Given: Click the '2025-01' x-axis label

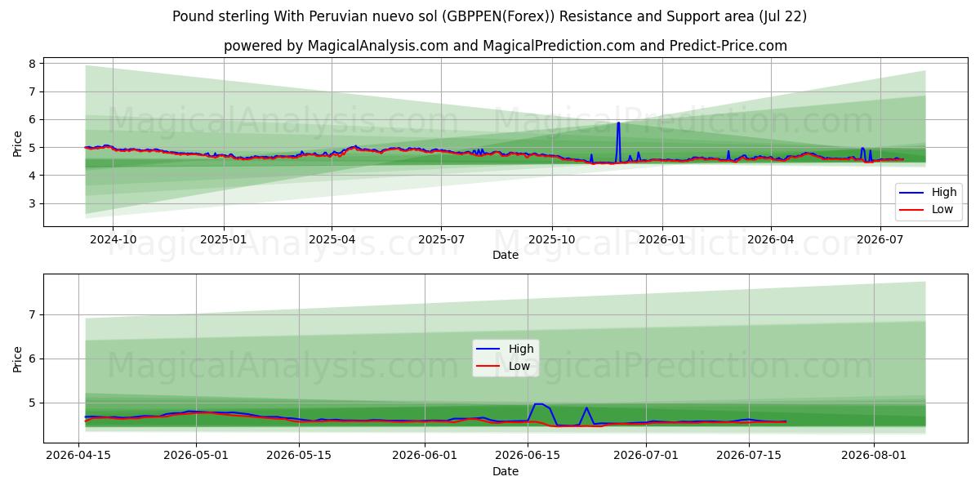Looking at the screenshot, I should 224,240.
